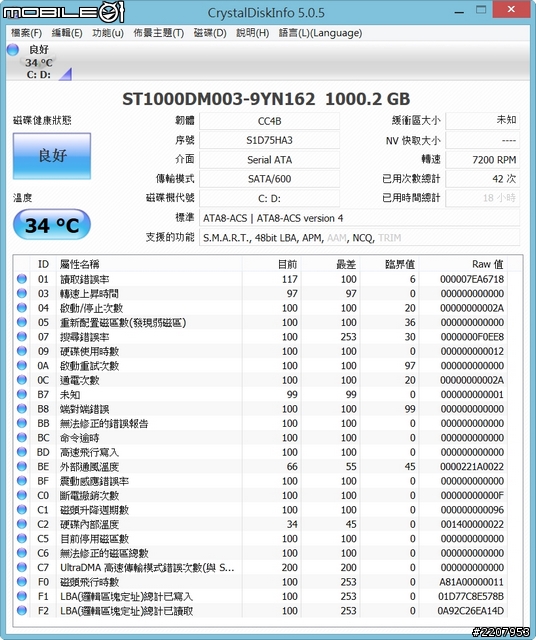Image resolution: width=536 pixels, height=640 pixels.
Task: Click status orb for F0 磁頭飛行時數
Action: tap(22, 582)
